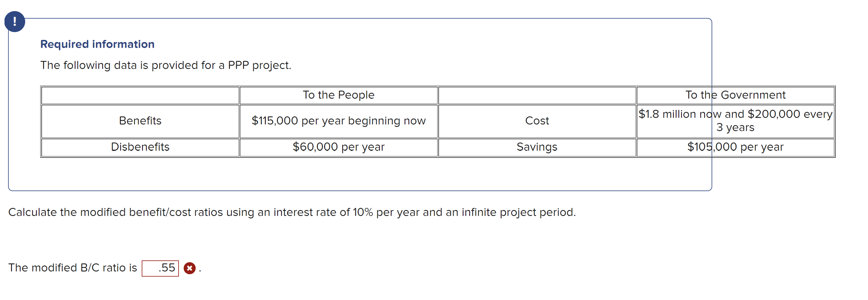Select the $115,000 per year beginning now cell
Viewport: 868px width, 300px height.
pyautogui.click(x=339, y=121)
